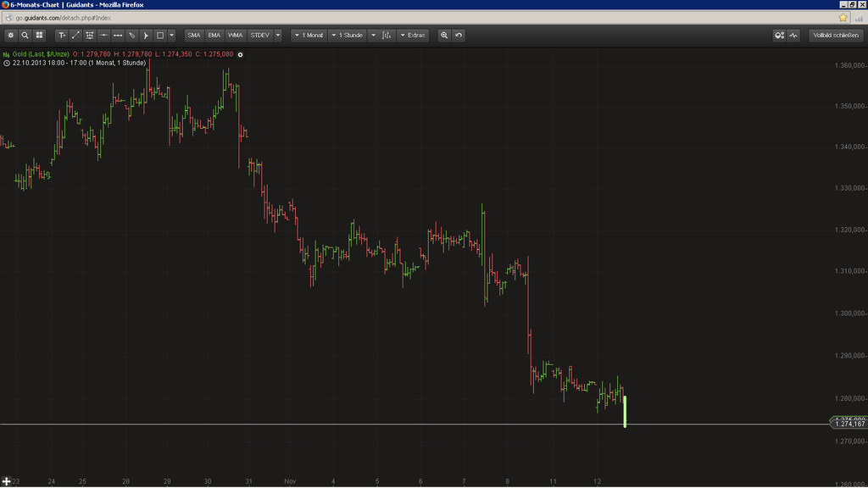Image resolution: width=868 pixels, height=488 pixels.
Task: Select the trend line drawing tool
Action: 75,36
